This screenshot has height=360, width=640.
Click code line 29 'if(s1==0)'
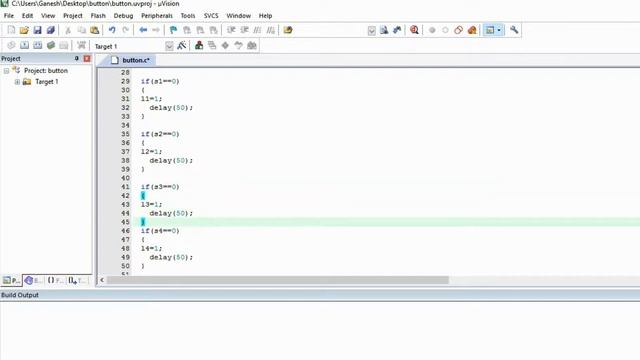coord(160,81)
